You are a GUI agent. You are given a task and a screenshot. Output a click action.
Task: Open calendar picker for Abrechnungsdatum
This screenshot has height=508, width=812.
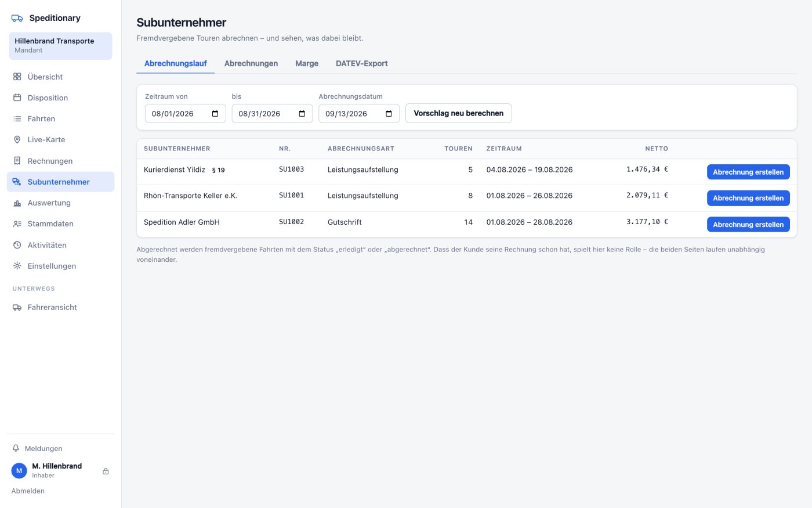coord(389,114)
